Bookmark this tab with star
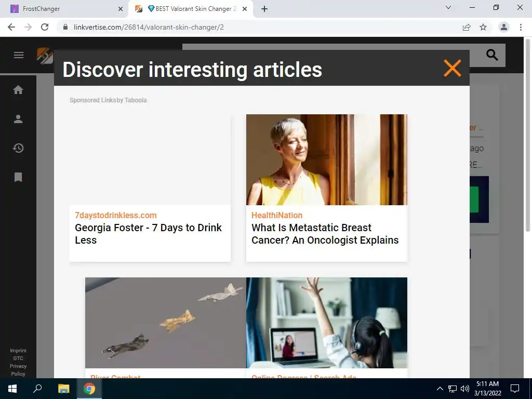Viewport: 532px width, 399px height. coord(483,27)
